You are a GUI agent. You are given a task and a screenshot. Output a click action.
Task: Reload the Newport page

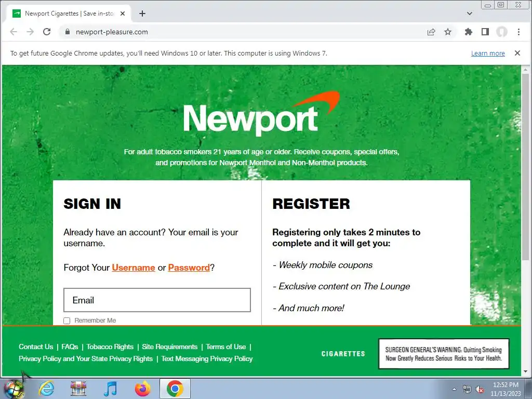coord(47,32)
